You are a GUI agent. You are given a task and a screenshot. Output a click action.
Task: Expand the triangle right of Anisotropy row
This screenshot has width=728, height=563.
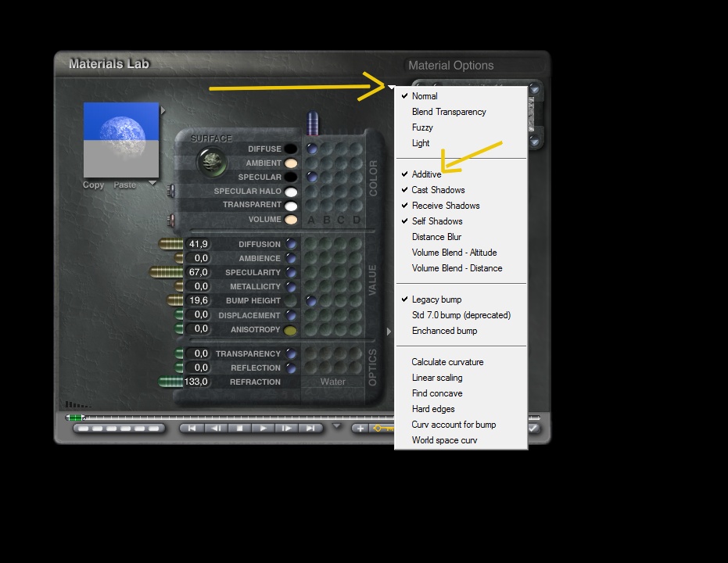pyautogui.click(x=389, y=332)
